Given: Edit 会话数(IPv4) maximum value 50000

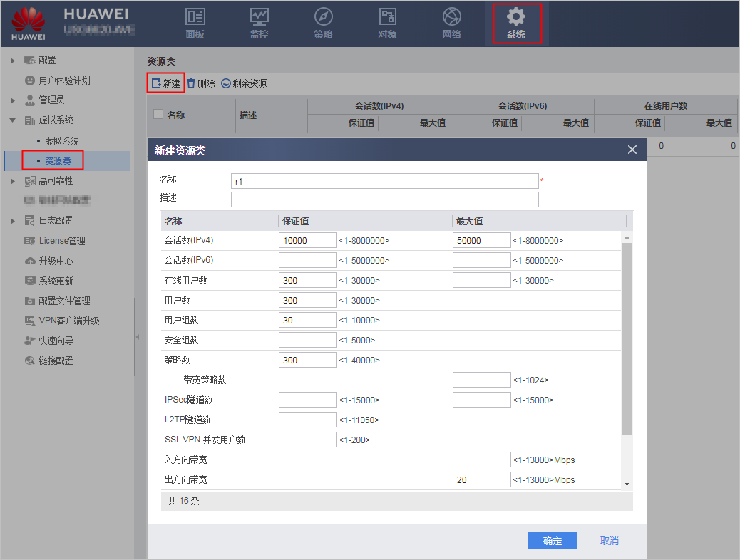Looking at the screenshot, I should (481, 241).
